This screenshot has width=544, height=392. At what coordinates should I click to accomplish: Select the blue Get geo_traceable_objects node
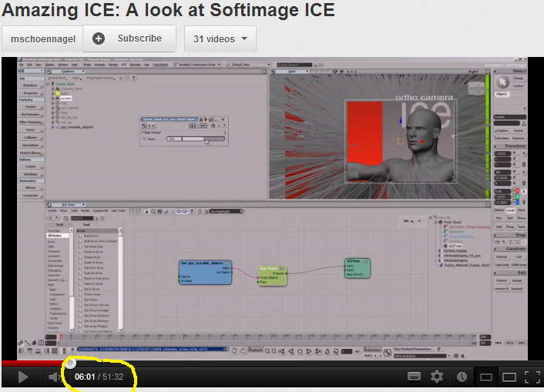point(205,272)
